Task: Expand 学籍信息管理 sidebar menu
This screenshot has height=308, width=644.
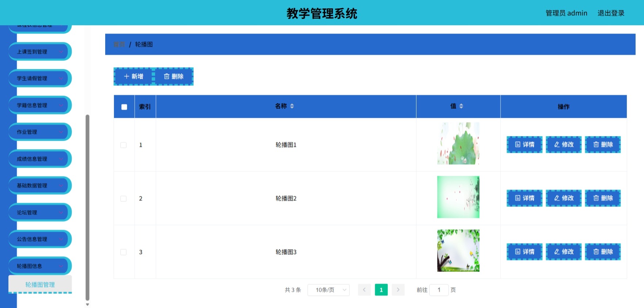Action: [x=40, y=105]
